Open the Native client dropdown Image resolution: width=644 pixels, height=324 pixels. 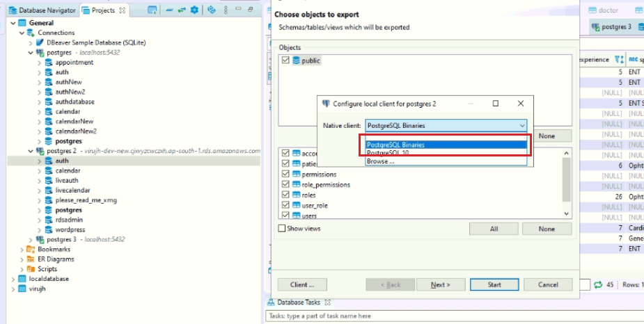point(446,126)
